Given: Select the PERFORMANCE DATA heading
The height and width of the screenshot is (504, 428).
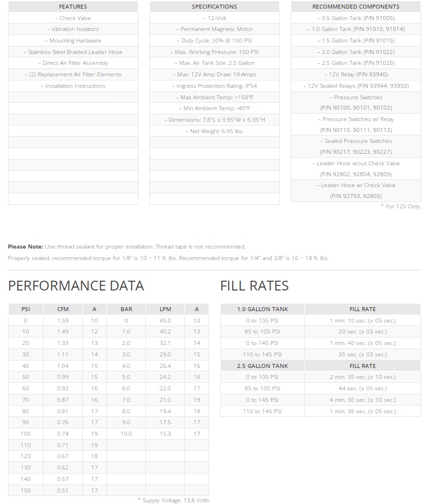Looking at the screenshot, I should click(x=76, y=286).
